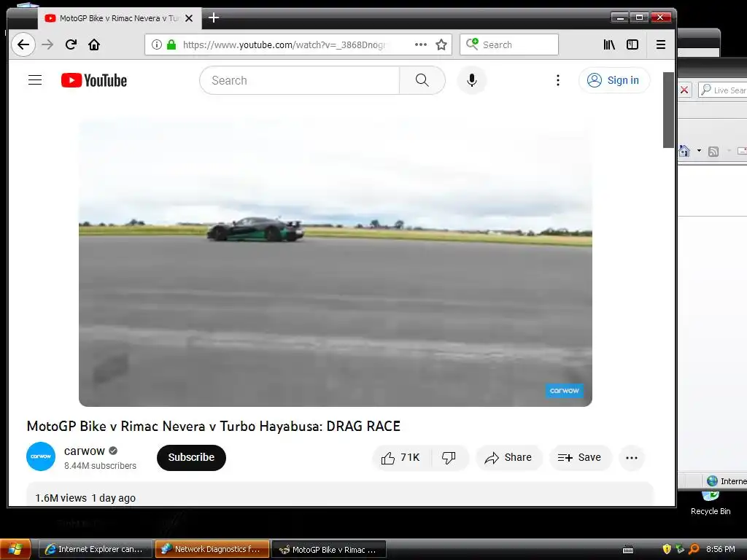747x560 pixels.
Task: Click YouTube magnifier search button
Action: tap(422, 80)
